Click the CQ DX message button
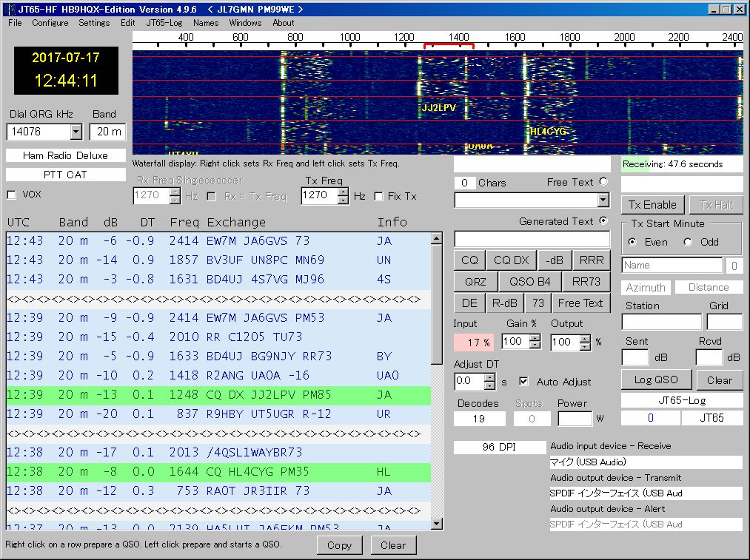 point(511,260)
